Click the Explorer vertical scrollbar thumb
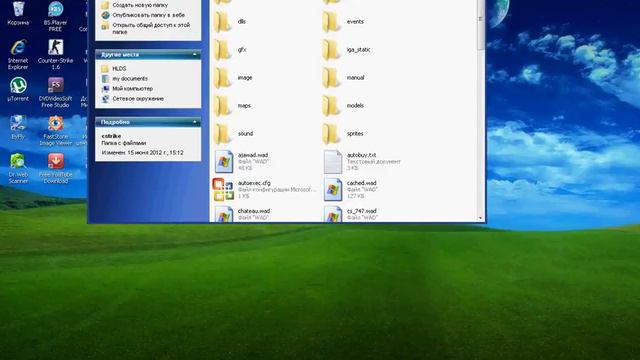Image resolution: width=640 pixels, height=360 pixels. (x=480, y=25)
